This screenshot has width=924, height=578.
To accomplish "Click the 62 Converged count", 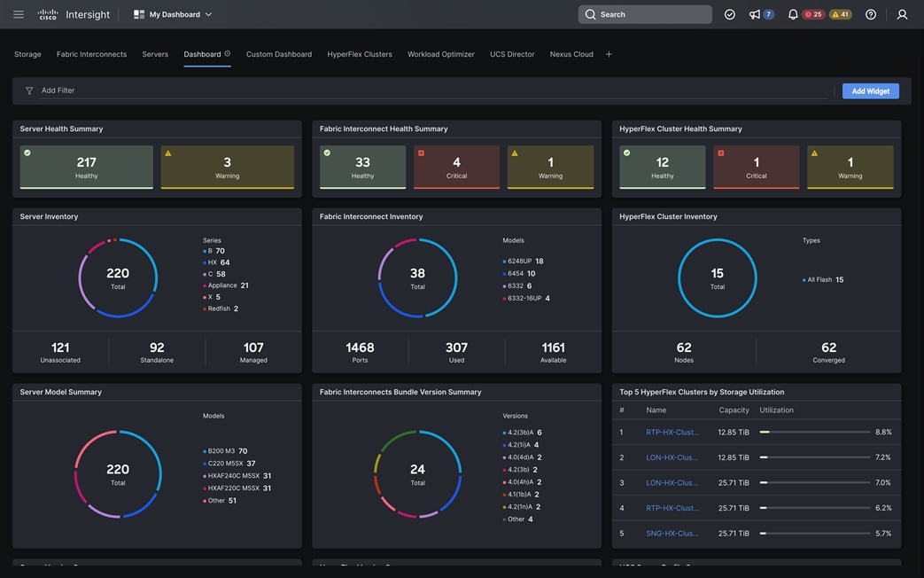I will click(828, 352).
